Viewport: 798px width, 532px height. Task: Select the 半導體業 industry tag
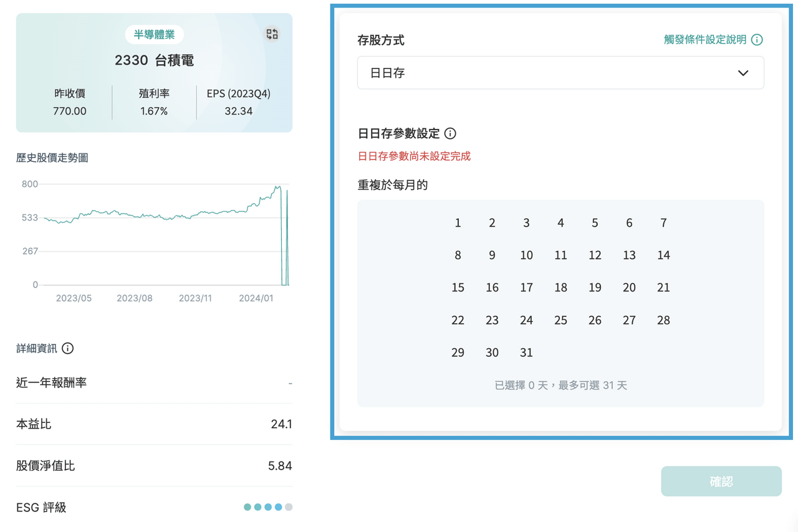pyautogui.click(x=155, y=35)
